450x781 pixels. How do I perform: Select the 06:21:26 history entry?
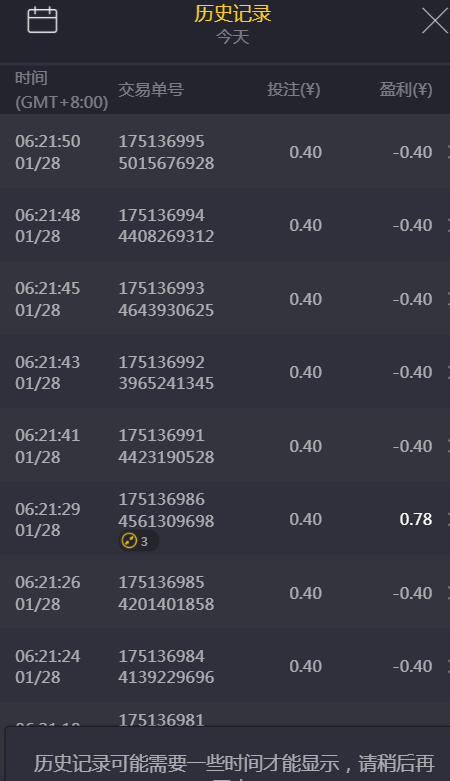(x=225, y=592)
